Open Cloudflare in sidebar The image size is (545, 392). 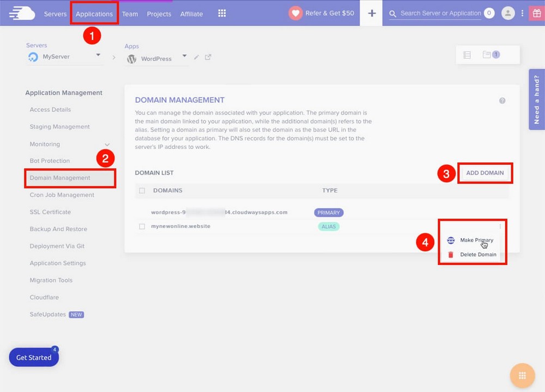pyautogui.click(x=44, y=297)
